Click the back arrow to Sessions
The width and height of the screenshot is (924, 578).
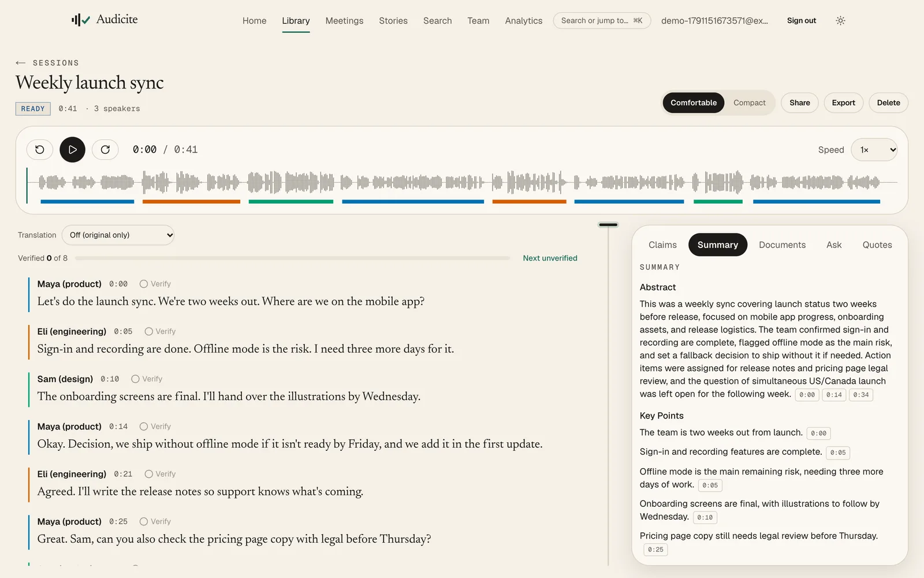(21, 63)
